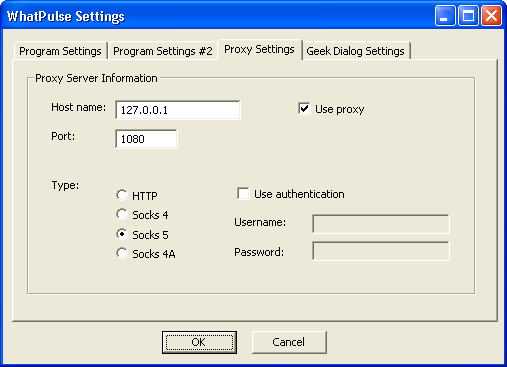This screenshot has height=367, width=507.
Task: Enable the Use authentication checkbox
Action: [x=243, y=194]
